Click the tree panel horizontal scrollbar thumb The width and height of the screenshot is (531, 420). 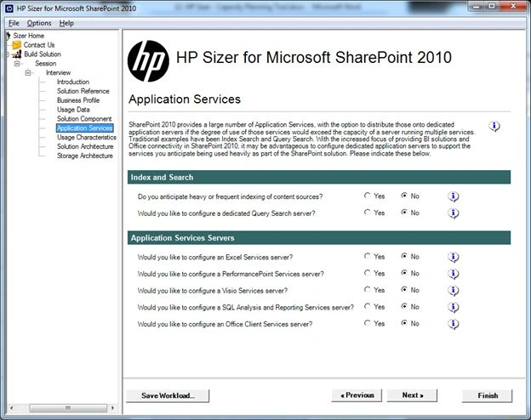(68, 408)
